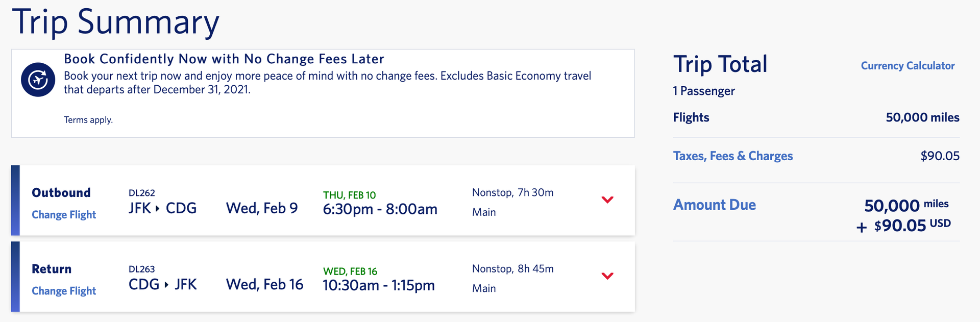The image size is (980, 322).
Task: Expand the Return flight details chevron
Action: pos(607,276)
